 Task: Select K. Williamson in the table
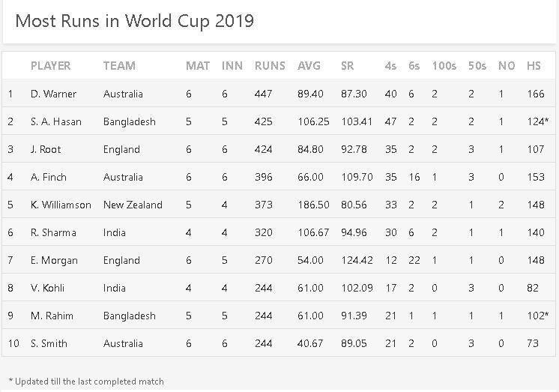61,205
